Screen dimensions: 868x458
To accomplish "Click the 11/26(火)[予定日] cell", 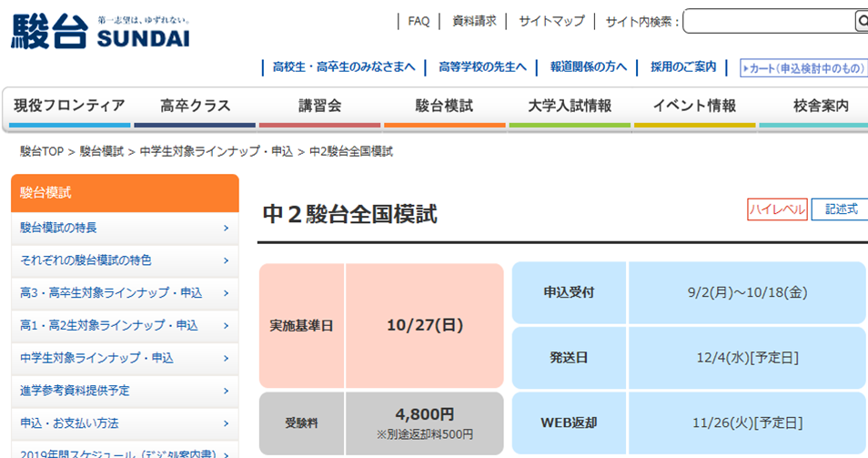I will point(747,423).
